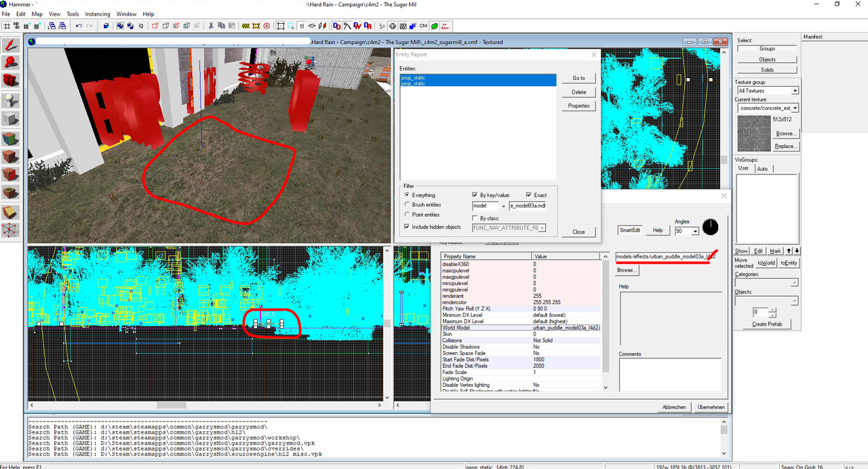Click Delete in Entity Report

[x=578, y=92]
